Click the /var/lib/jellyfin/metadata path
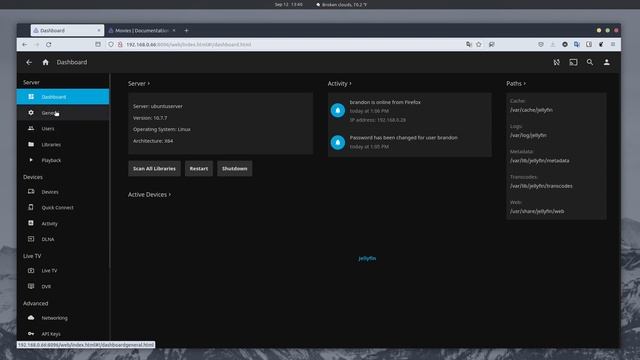Image resolution: width=640 pixels, height=360 pixels. pos(540,160)
